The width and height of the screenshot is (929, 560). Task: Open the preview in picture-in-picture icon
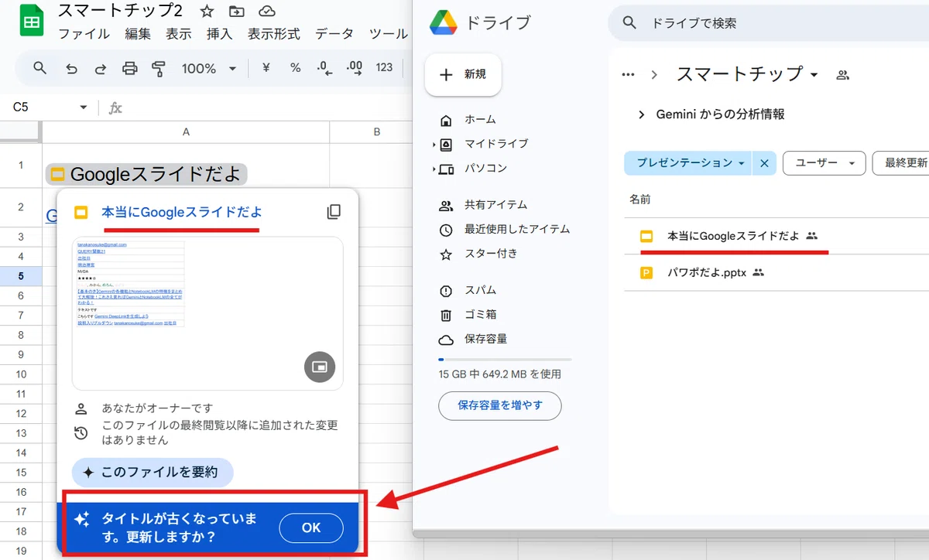tap(319, 367)
